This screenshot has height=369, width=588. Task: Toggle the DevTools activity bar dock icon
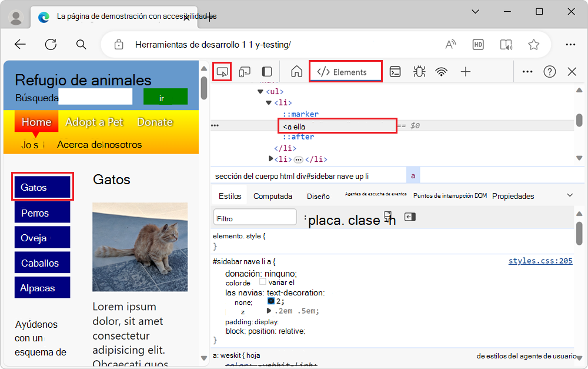tap(266, 71)
